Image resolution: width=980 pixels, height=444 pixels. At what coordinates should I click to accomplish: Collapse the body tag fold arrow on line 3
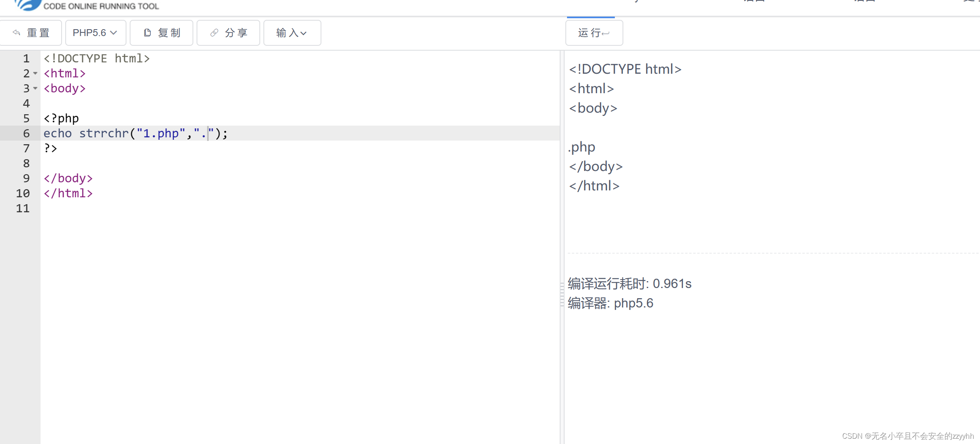(35, 89)
